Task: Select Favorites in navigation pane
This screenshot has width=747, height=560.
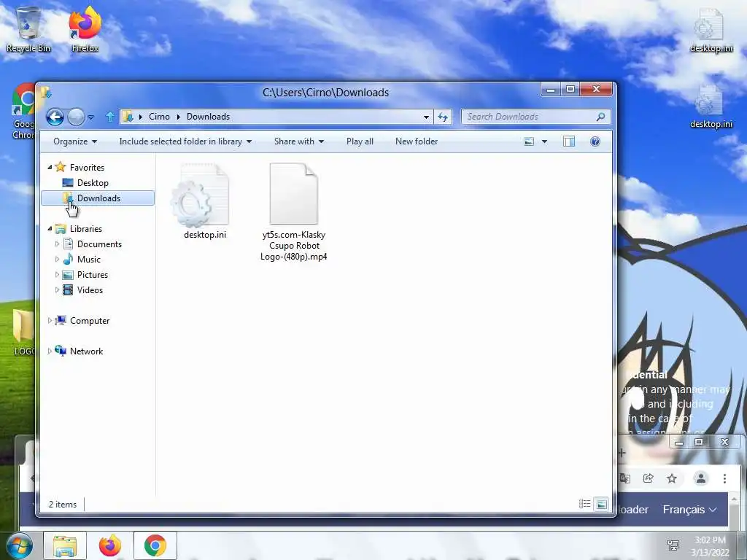Action: pyautogui.click(x=87, y=168)
